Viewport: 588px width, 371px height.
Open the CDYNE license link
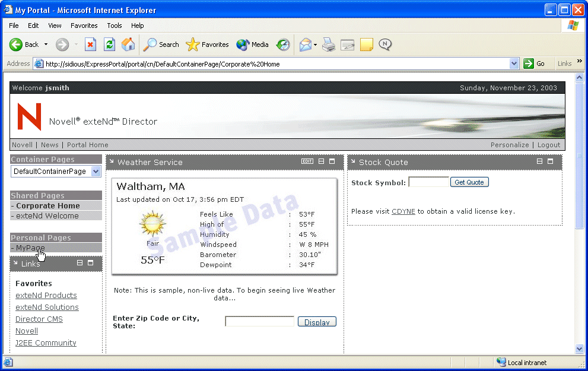[x=403, y=211]
